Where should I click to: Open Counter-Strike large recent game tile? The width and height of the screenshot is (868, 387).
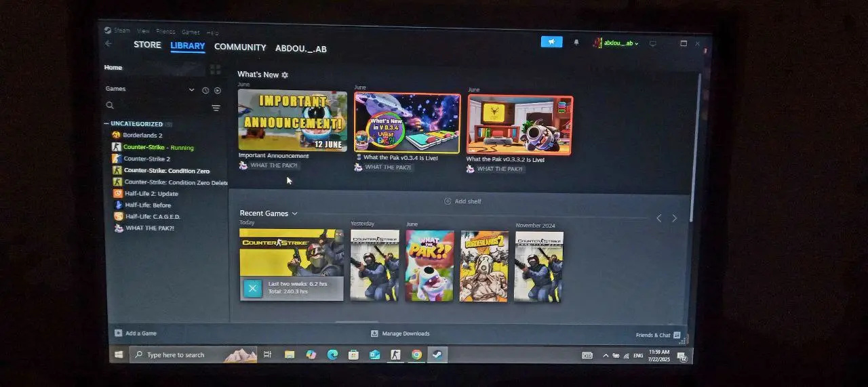point(292,265)
